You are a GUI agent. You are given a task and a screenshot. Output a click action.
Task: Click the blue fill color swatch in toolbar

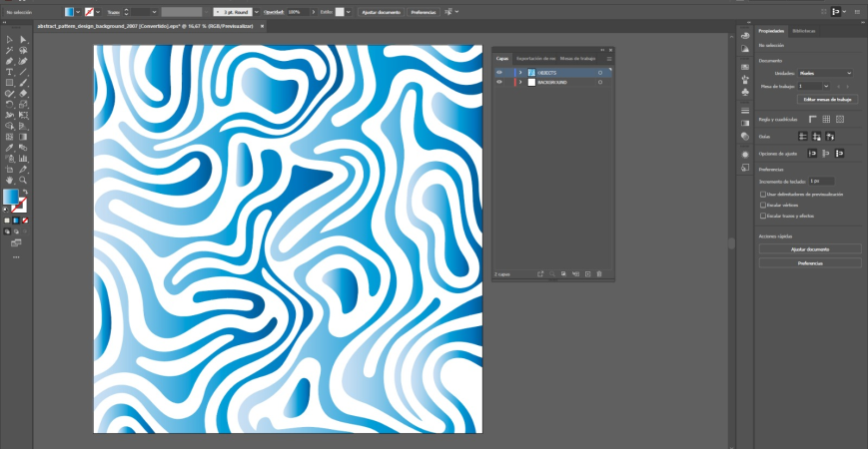(x=11, y=198)
